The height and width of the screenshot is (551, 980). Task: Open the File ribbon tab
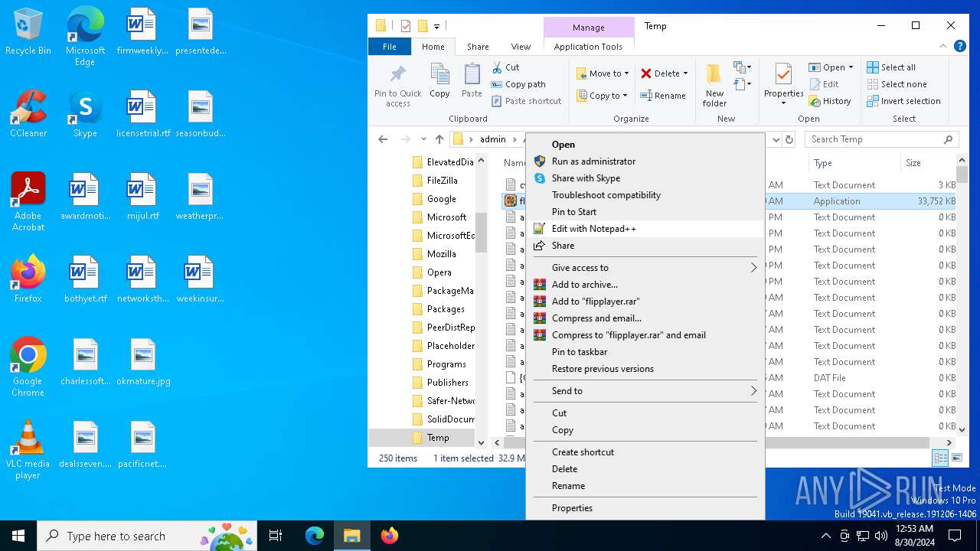tap(390, 47)
